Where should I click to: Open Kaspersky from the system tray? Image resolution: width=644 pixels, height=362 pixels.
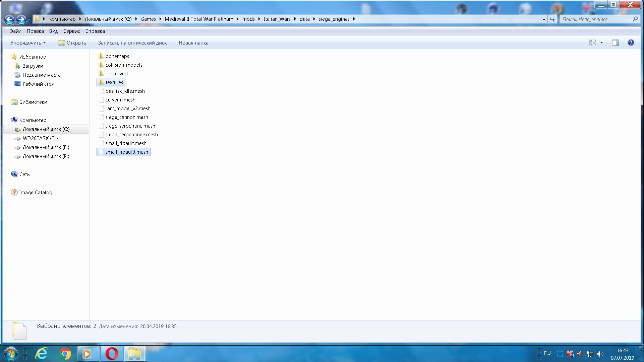570,354
